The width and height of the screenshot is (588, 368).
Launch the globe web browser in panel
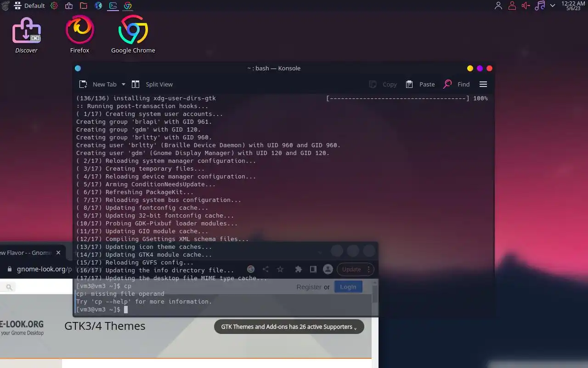[98, 6]
